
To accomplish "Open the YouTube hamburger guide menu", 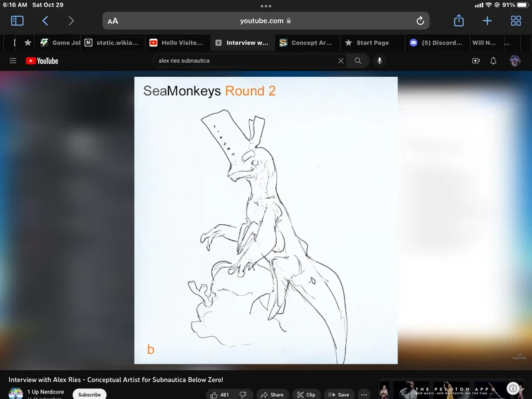I will 13,61.
